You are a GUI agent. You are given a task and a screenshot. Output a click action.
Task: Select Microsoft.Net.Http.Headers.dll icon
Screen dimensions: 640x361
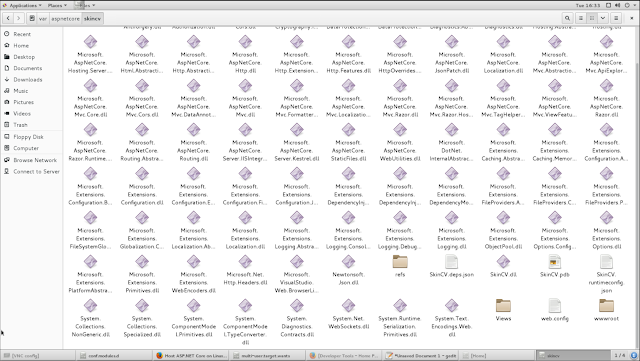tap(245, 262)
